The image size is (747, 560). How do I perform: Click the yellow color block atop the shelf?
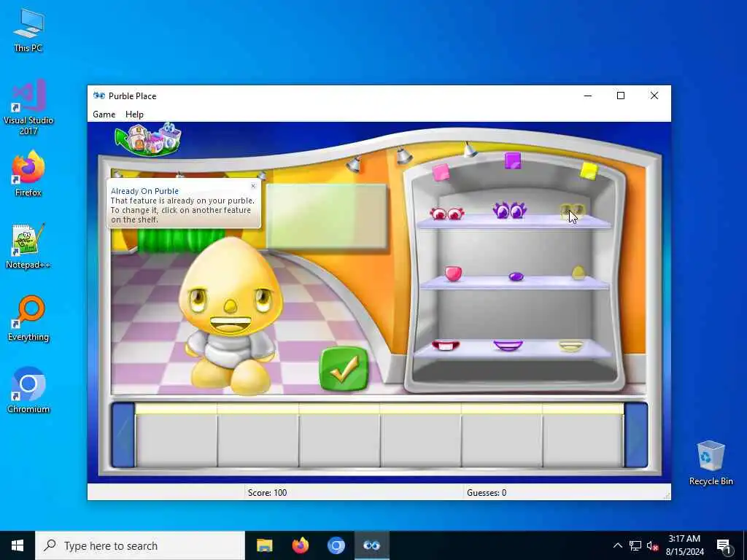[589, 171]
